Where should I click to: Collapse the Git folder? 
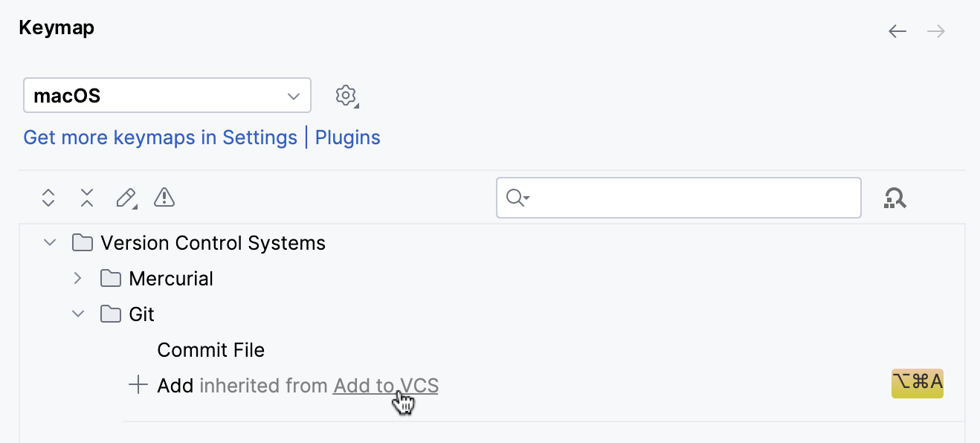point(78,314)
